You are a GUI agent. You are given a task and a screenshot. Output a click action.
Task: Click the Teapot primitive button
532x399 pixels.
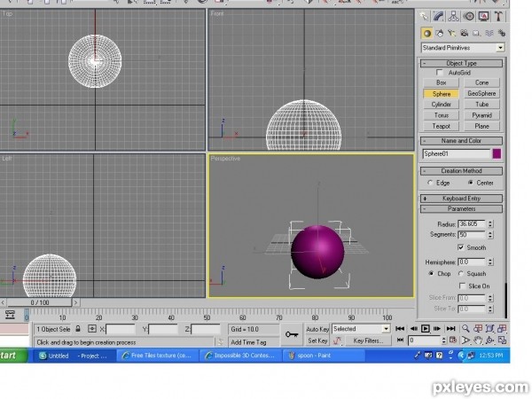[x=441, y=126]
